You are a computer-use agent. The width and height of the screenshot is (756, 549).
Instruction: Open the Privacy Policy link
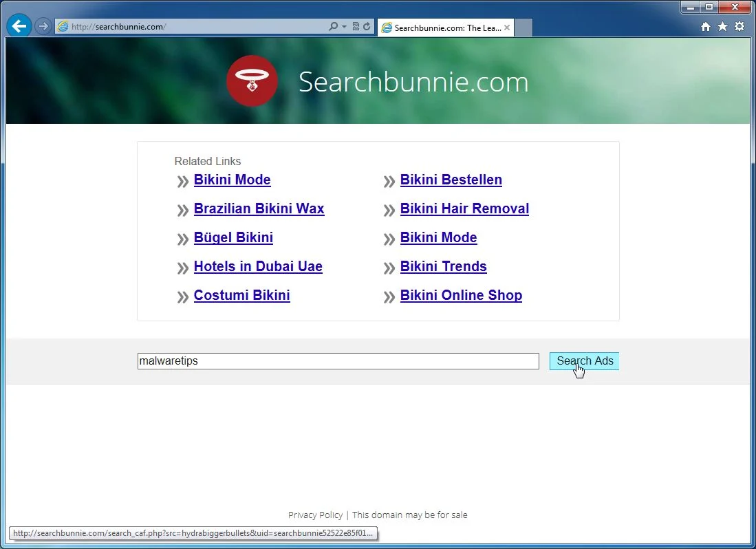(x=315, y=515)
